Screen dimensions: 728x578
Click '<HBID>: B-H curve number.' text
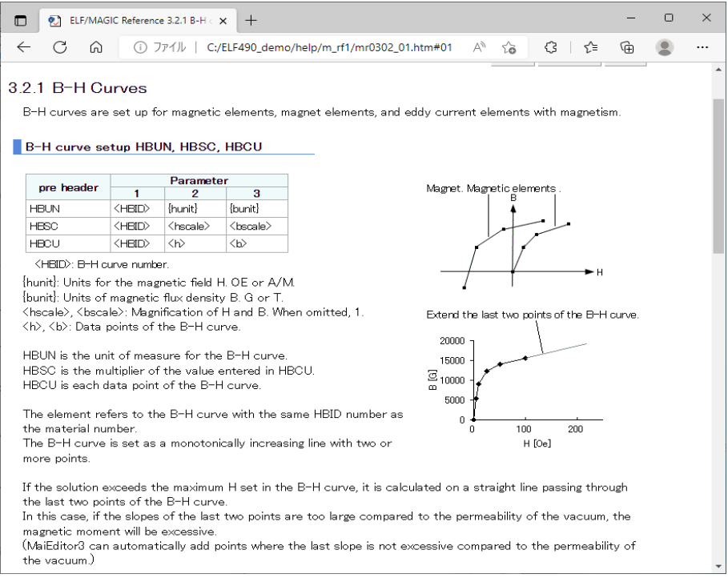click(x=102, y=265)
